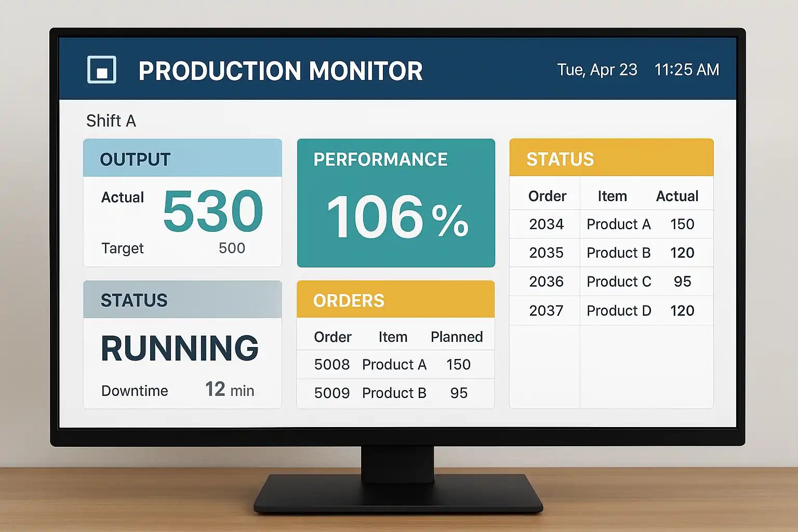Click the OUTPUT card header
This screenshot has width=798, height=532.
(x=182, y=158)
